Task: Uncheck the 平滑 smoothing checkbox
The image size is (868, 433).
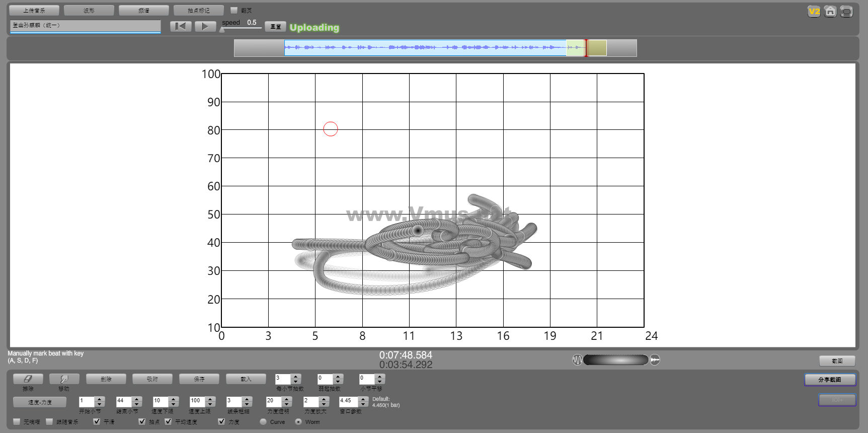Action: click(97, 421)
